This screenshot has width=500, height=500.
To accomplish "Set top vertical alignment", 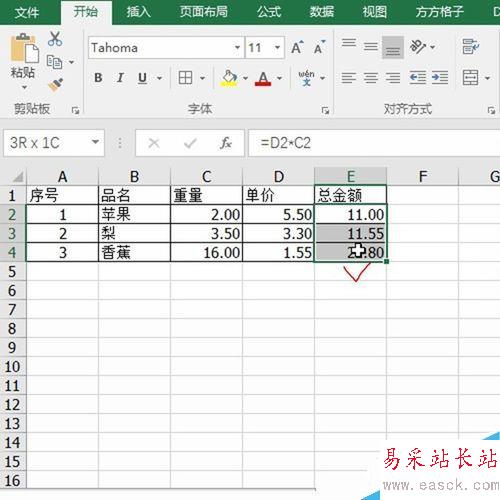I will coord(349,44).
